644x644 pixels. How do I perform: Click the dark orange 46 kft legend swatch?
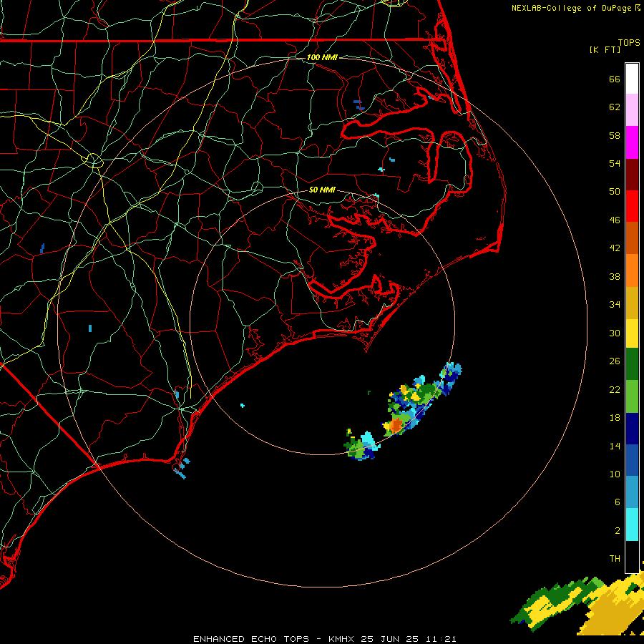tap(632, 238)
